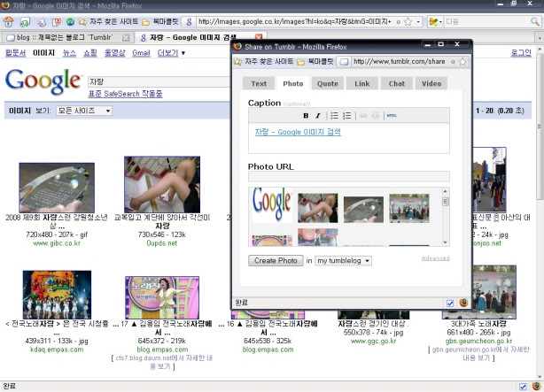Click the Google search query field
Viewport: 544px width, 392px height.
tap(159, 81)
